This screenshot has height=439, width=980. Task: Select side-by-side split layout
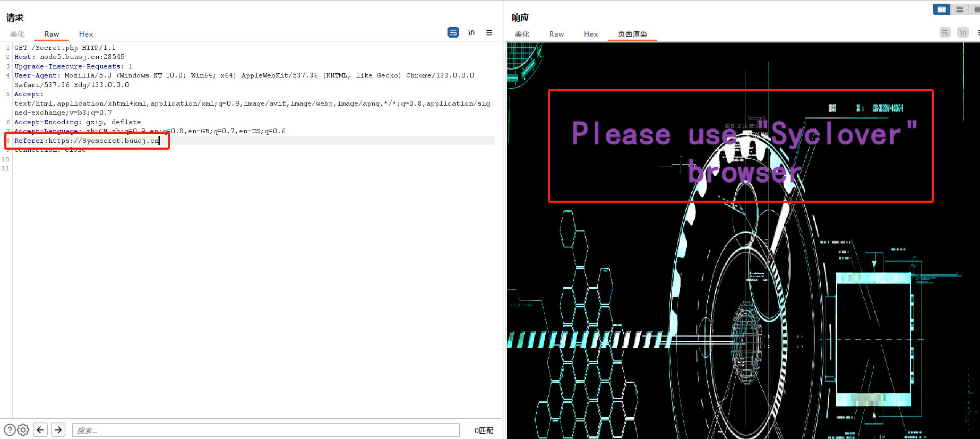(941, 10)
